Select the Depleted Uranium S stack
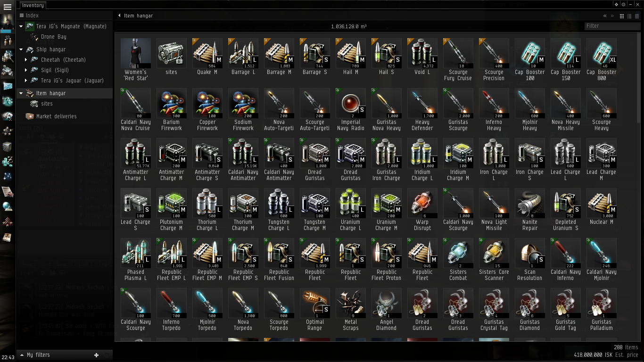The height and width of the screenshot is (362, 644). coord(566,209)
